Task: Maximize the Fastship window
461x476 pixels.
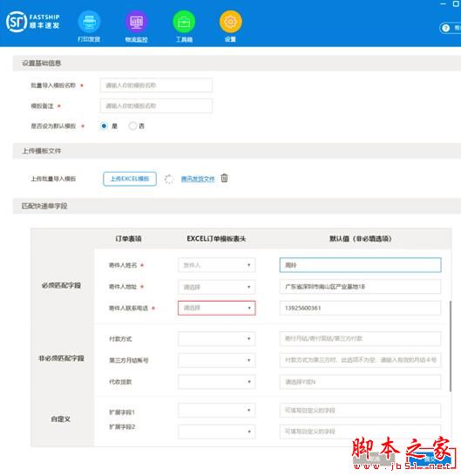Action: click(456, 3)
